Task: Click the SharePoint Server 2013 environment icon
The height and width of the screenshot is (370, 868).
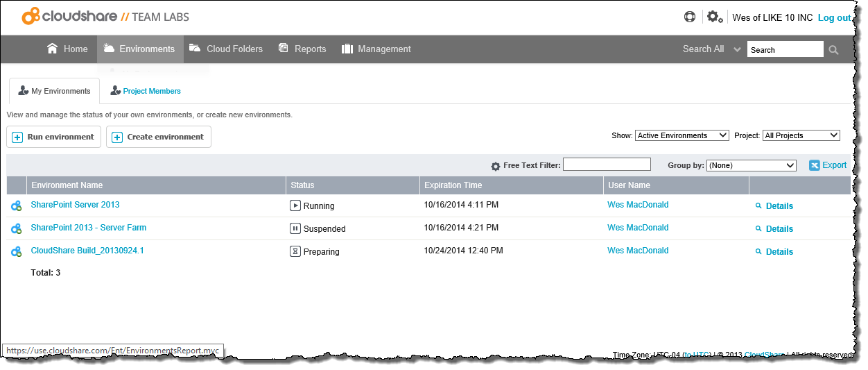Action: pos(16,205)
